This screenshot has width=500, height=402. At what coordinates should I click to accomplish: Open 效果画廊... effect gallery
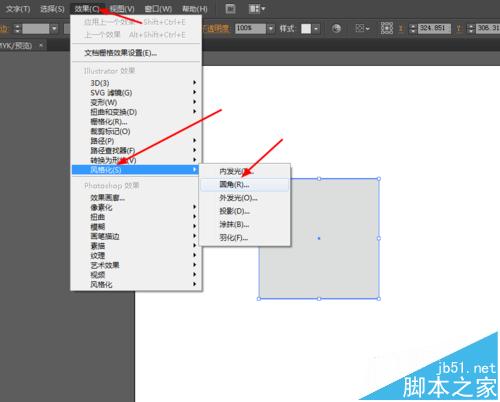click(x=136, y=198)
